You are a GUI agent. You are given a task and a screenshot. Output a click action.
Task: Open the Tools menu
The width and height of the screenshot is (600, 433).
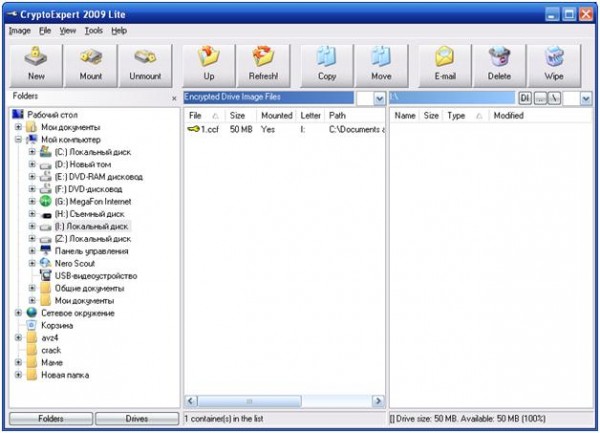[x=94, y=31]
